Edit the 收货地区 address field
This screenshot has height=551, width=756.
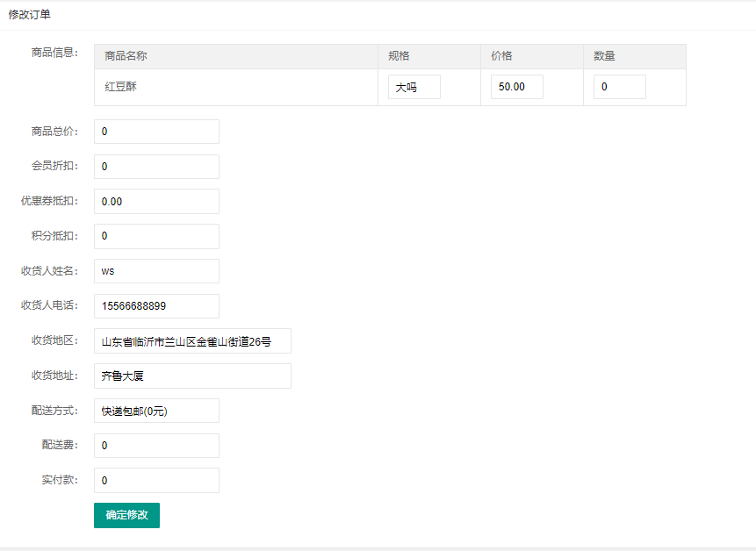point(192,341)
